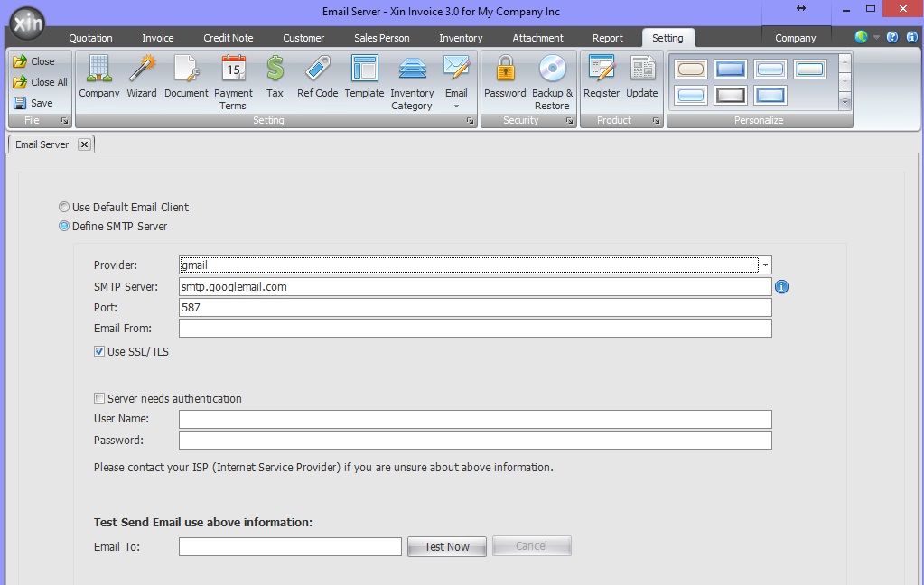Launch the setup Wizard

[142, 77]
